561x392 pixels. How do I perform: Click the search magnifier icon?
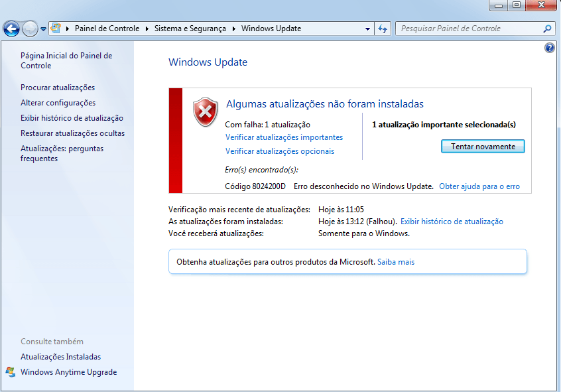(x=547, y=29)
